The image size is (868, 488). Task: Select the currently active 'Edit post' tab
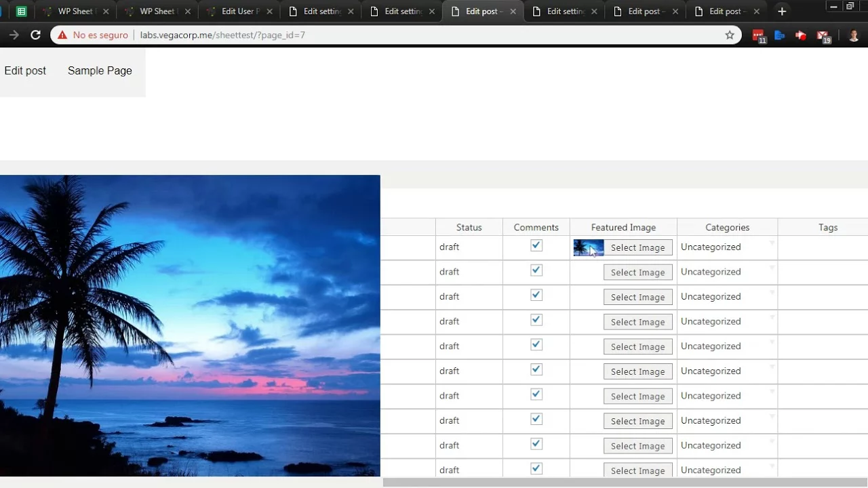[x=483, y=12]
